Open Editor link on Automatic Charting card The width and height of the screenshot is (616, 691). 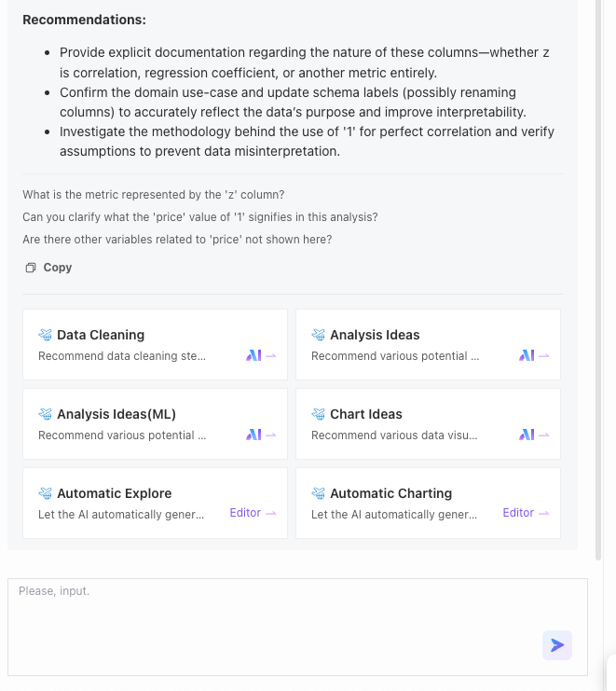(526, 513)
